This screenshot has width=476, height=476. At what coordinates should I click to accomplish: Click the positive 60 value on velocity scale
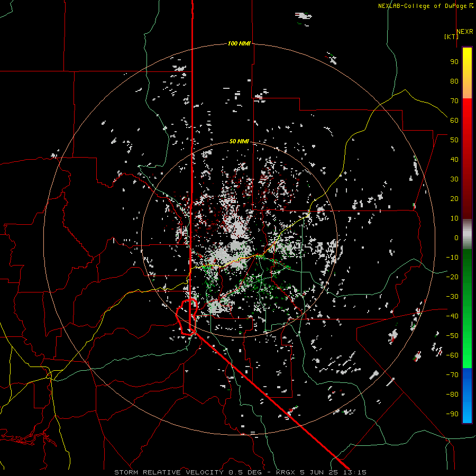click(454, 121)
